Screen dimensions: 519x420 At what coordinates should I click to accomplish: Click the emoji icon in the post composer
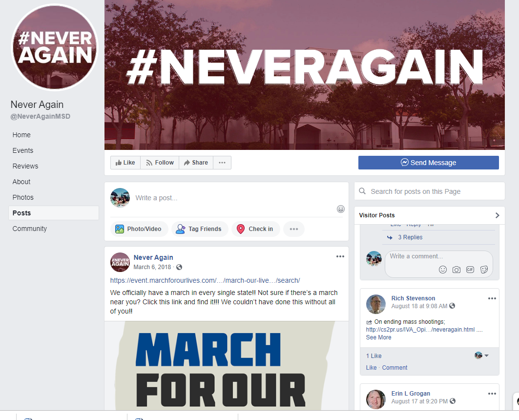341,209
